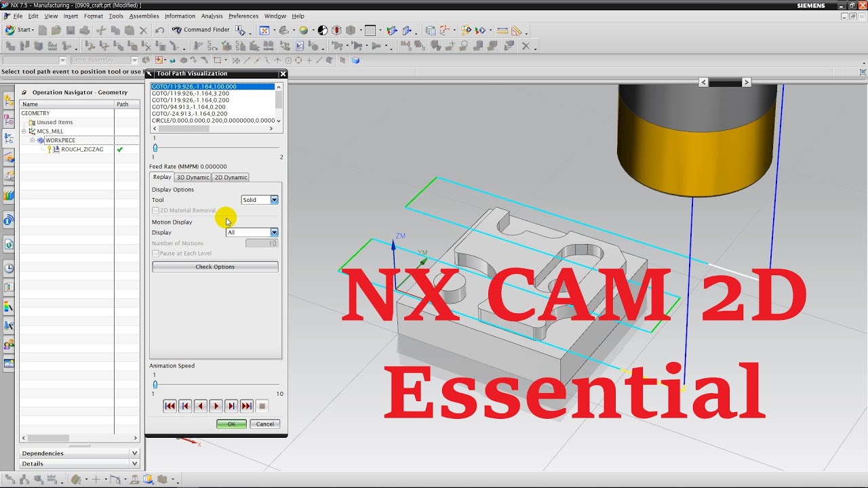Click the New file icon

(x=43, y=30)
